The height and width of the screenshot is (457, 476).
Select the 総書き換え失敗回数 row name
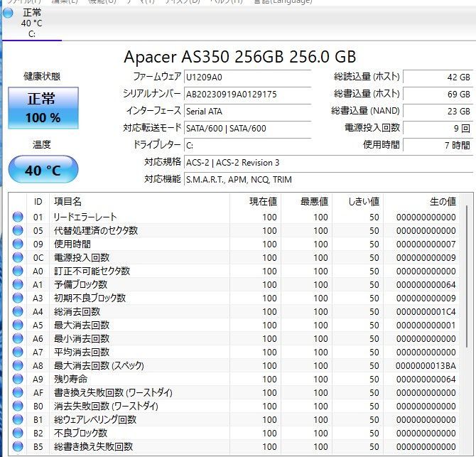coord(93,446)
